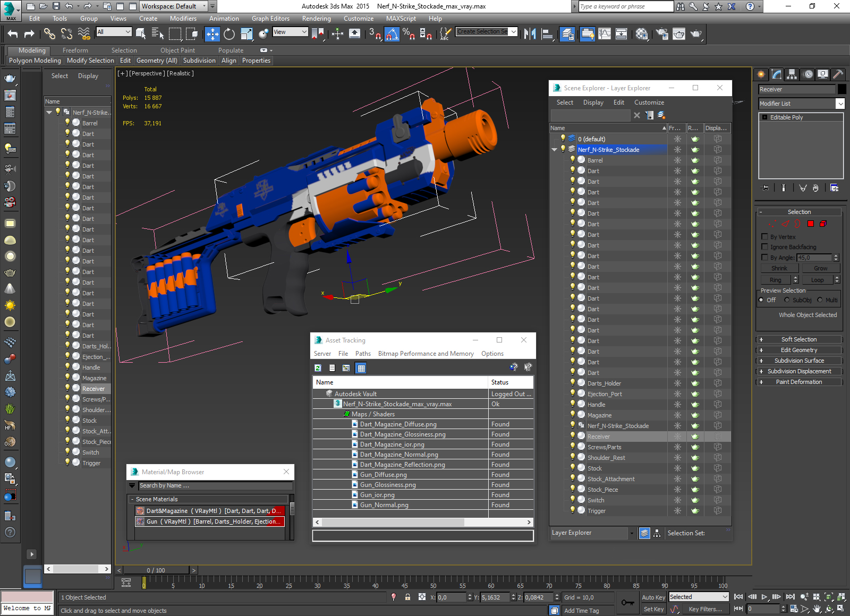Click Table View icon in Asset Tracking
Viewport: 850px width, 616px height.
point(361,368)
